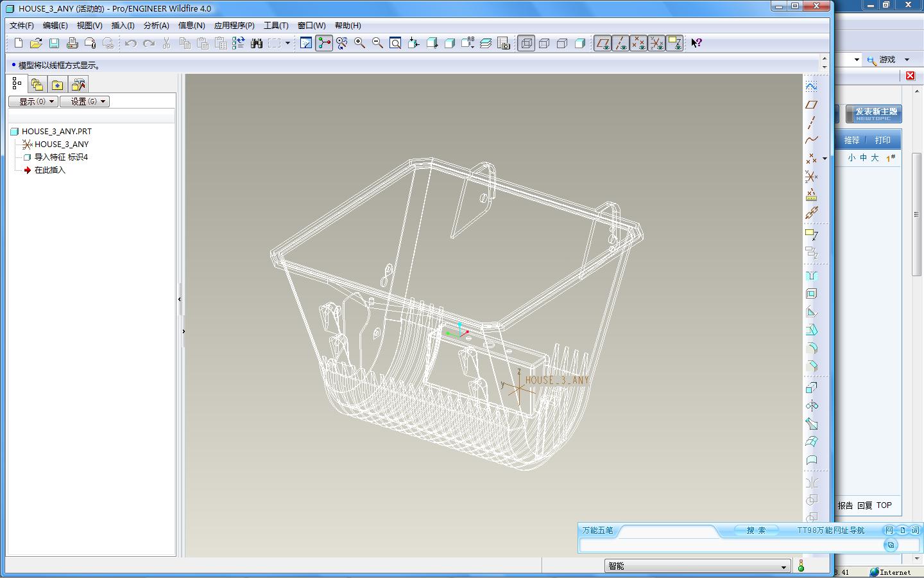Screen dimensions: 924x578
Task: Select the Datum Coordinate System tool
Action: (x=812, y=177)
